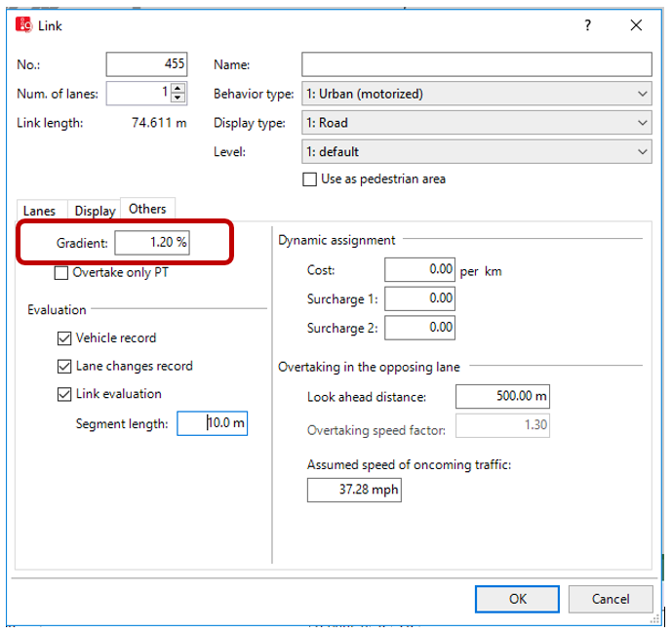Click Assumed speed of oncoming traffic field
672x633 pixels.
coord(354,490)
